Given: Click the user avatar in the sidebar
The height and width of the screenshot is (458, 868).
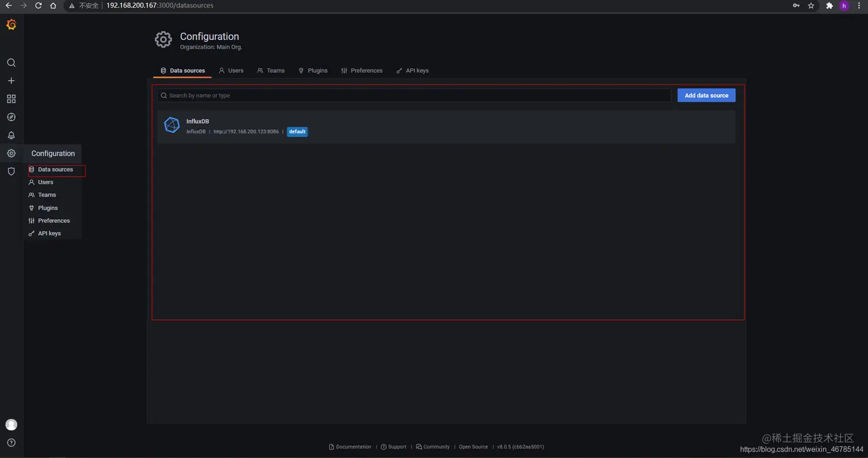Looking at the screenshot, I should tap(11, 425).
